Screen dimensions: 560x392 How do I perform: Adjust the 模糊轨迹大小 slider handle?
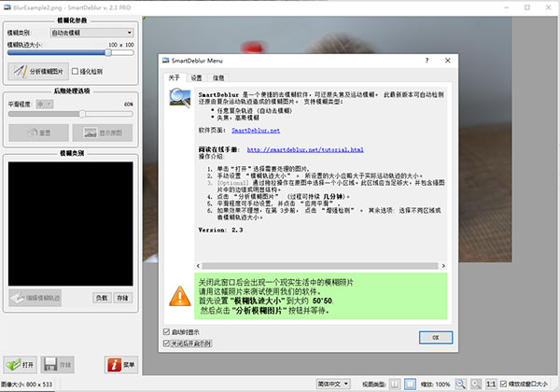point(108,52)
